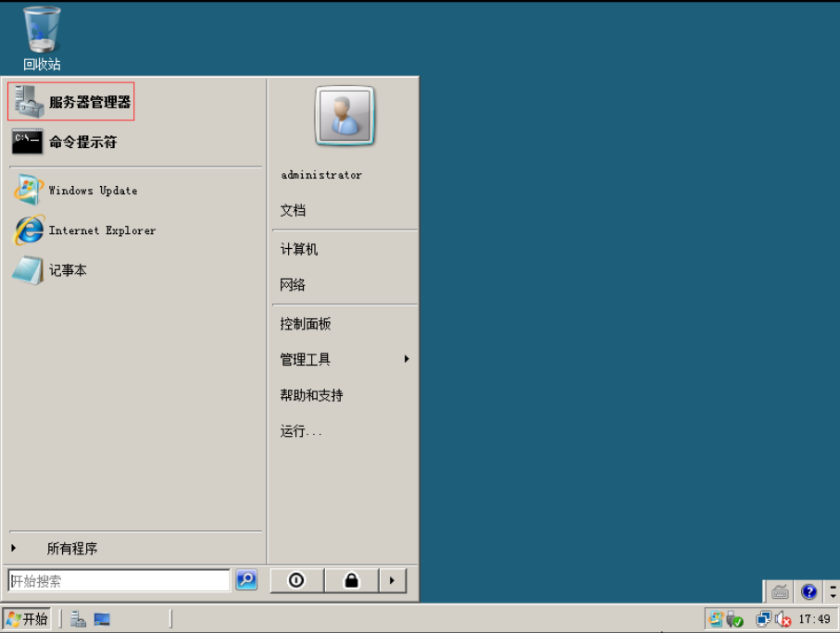This screenshot has height=633, width=840.
Task: Click the 17:49 system clock
Action: pos(814,620)
